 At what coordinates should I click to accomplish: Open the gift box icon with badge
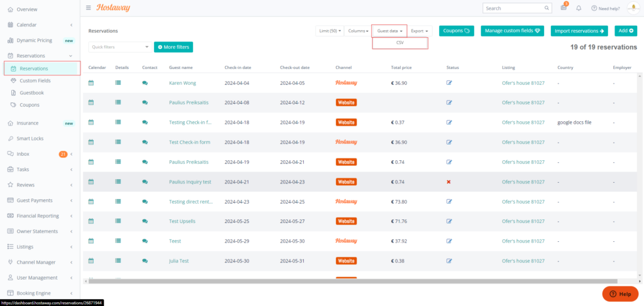pos(563,8)
